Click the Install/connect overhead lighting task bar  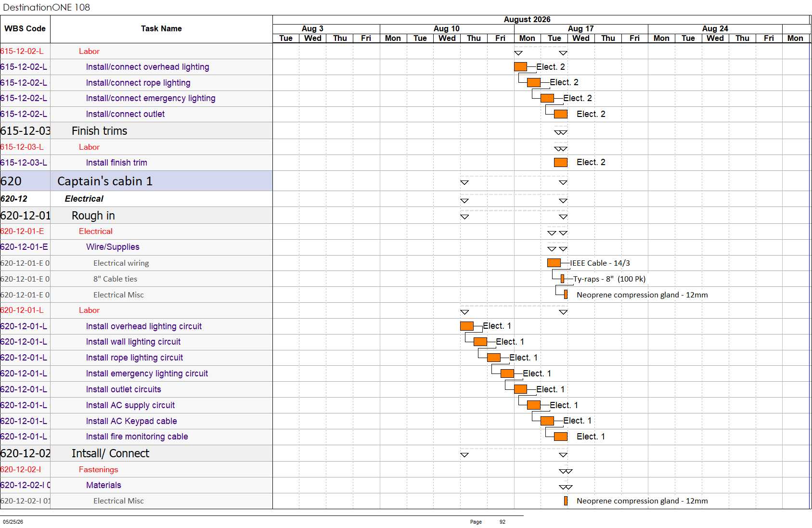(520, 67)
